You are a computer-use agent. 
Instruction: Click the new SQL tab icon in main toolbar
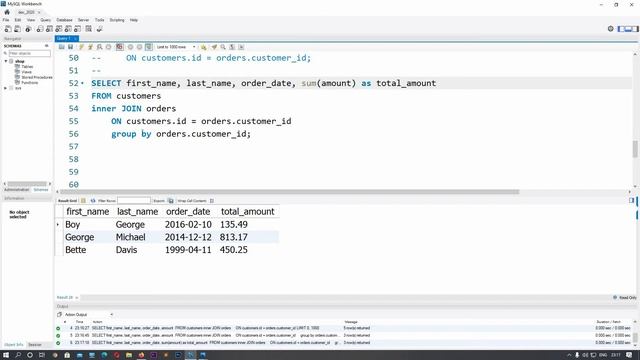8,29
